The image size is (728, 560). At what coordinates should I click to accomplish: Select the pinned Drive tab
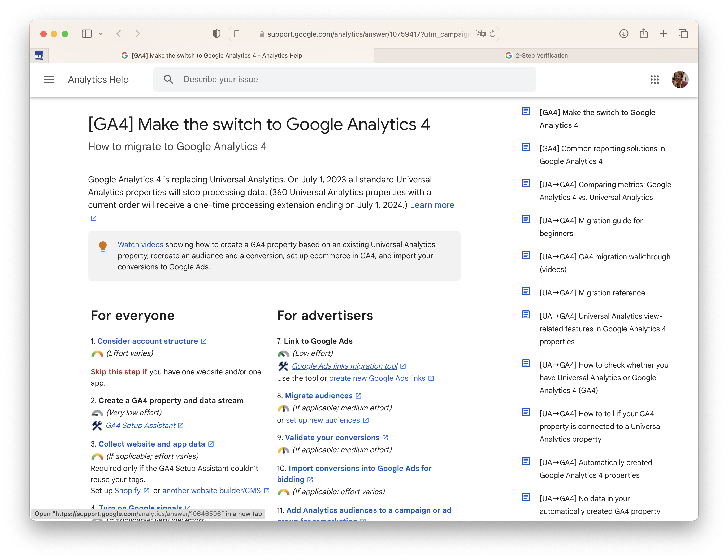[39, 56]
